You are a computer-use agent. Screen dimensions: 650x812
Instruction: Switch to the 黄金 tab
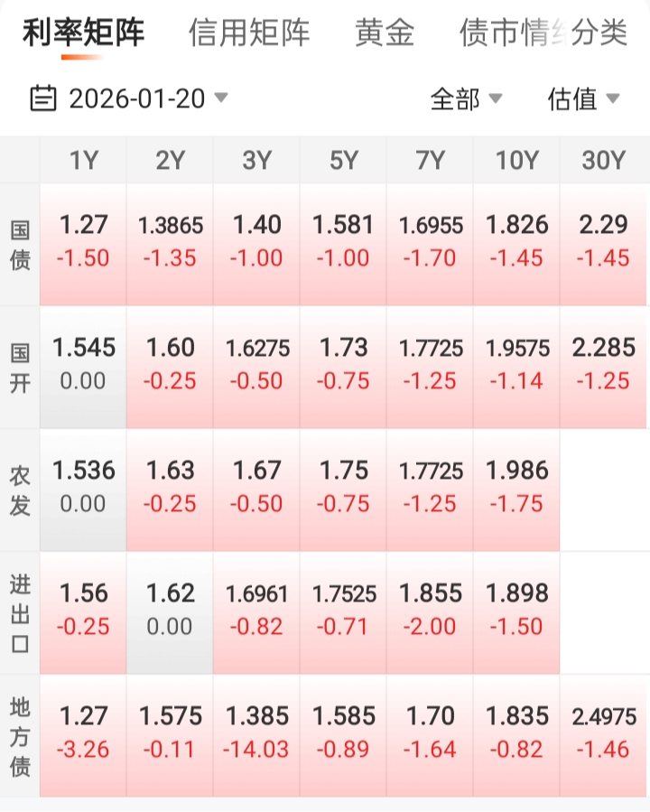click(x=385, y=33)
